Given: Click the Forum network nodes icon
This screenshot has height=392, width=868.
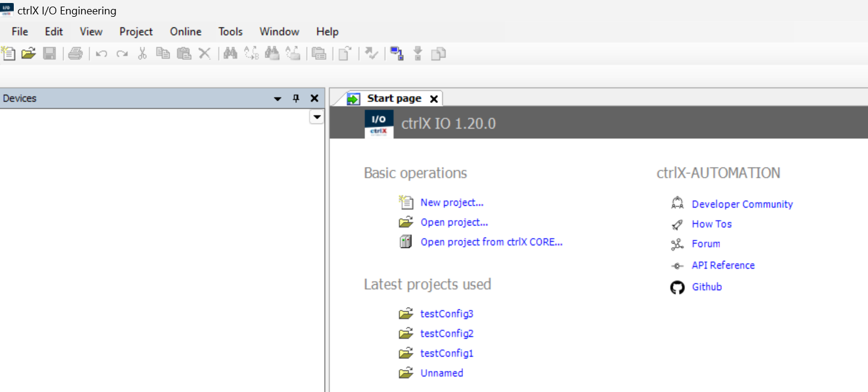Looking at the screenshot, I should 678,244.
